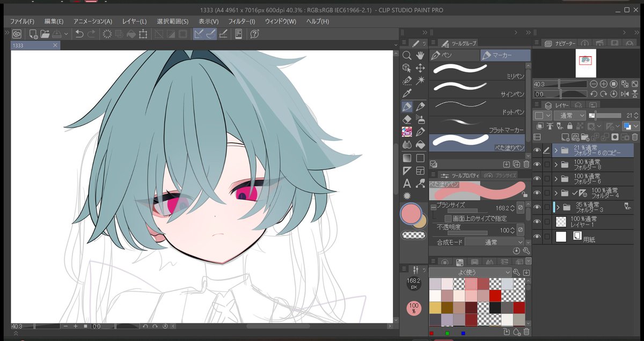Screen dimensions: 644x341
Task: Select the Gradient tool
Action: tap(407, 158)
